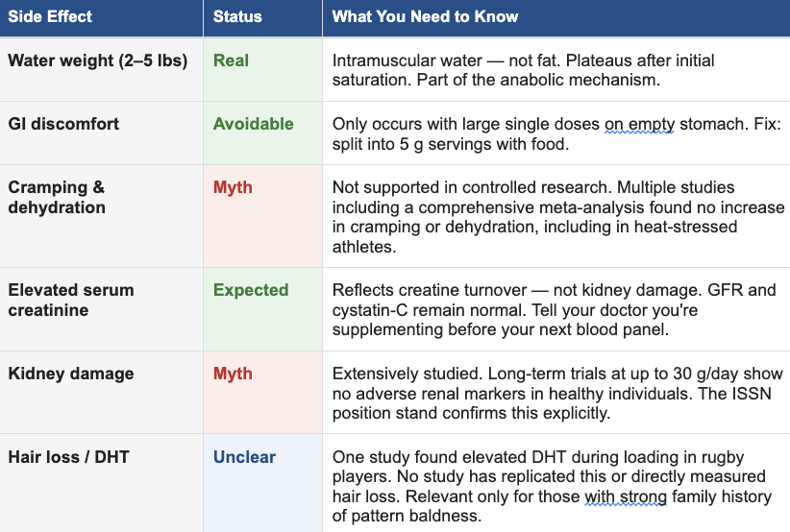This screenshot has height=532, width=790.
Task: Click the 'Side Effect' column header
Action: point(49,16)
